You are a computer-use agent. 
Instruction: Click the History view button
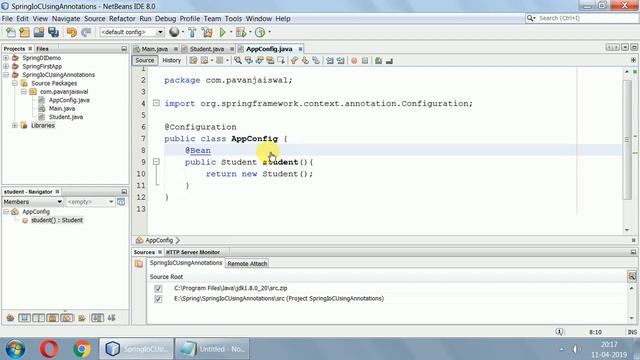point(171,60)
